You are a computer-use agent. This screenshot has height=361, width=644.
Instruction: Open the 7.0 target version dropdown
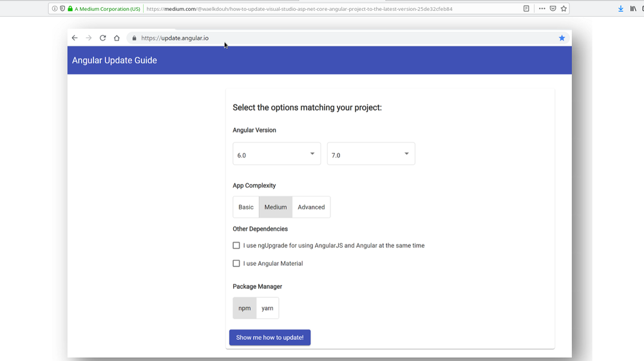[371, 154]
